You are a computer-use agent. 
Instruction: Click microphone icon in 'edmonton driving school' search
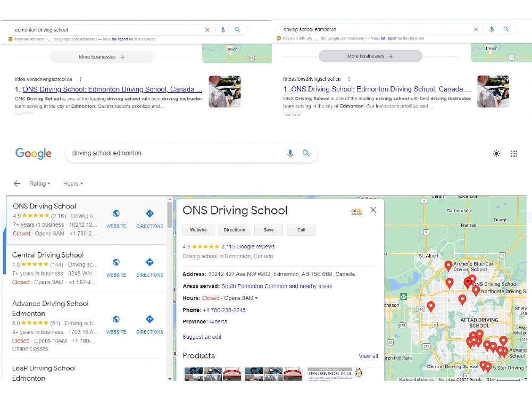223,30
